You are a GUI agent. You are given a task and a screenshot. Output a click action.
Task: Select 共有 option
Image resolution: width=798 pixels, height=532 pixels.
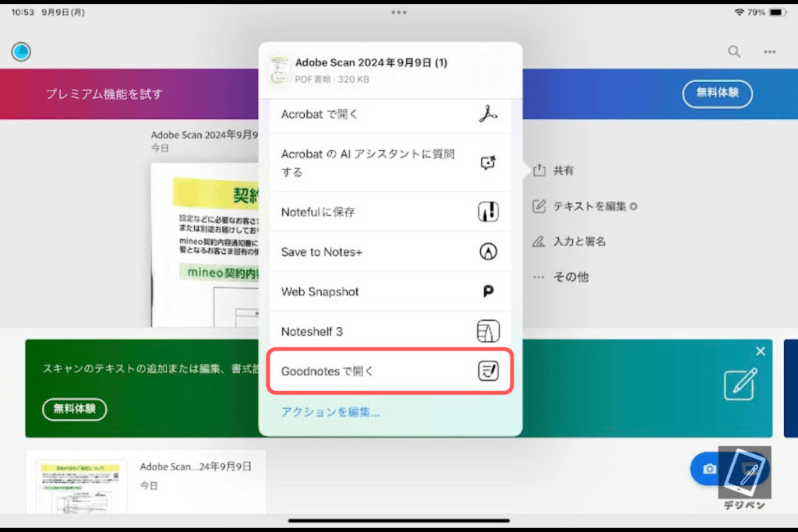[553, 171]
